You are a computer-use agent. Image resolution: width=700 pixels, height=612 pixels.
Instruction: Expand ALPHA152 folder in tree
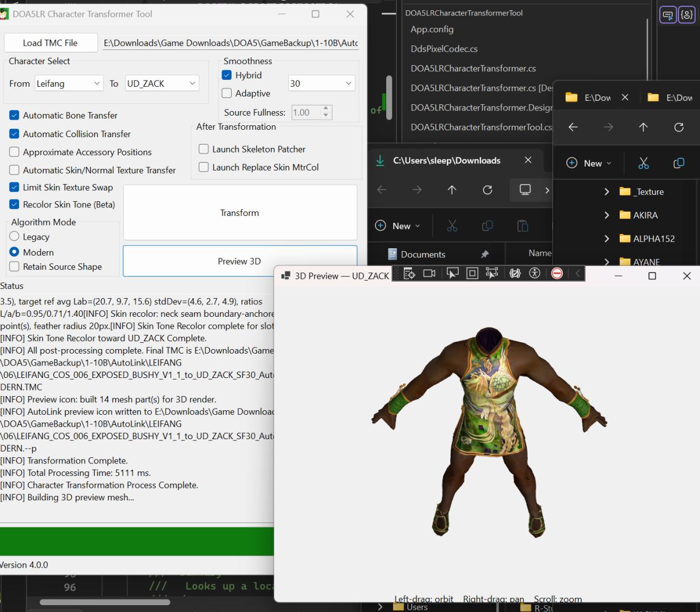pyautogui.click(x=607, y=239)
